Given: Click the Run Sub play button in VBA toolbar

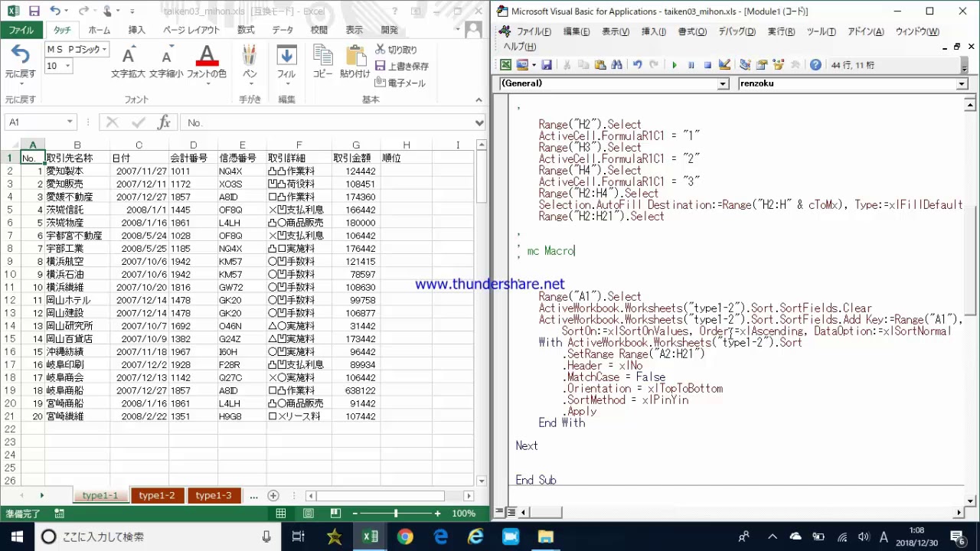Looking at the screenshot, I should click(675, 65).
